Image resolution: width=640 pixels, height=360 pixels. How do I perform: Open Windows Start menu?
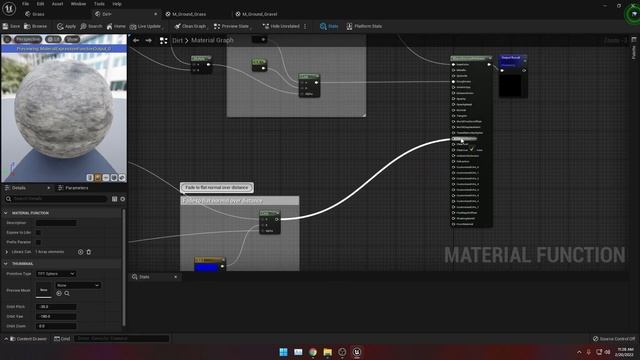(283, 352)
